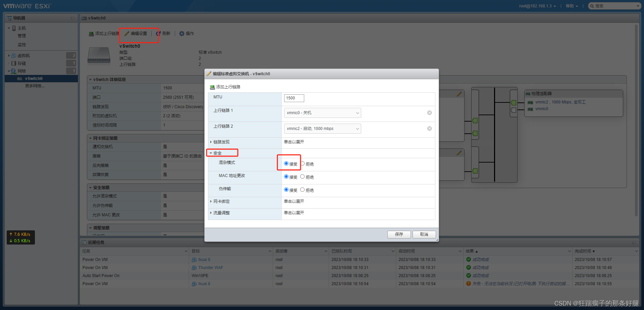Click the failed task warning icon

(469, 284)
